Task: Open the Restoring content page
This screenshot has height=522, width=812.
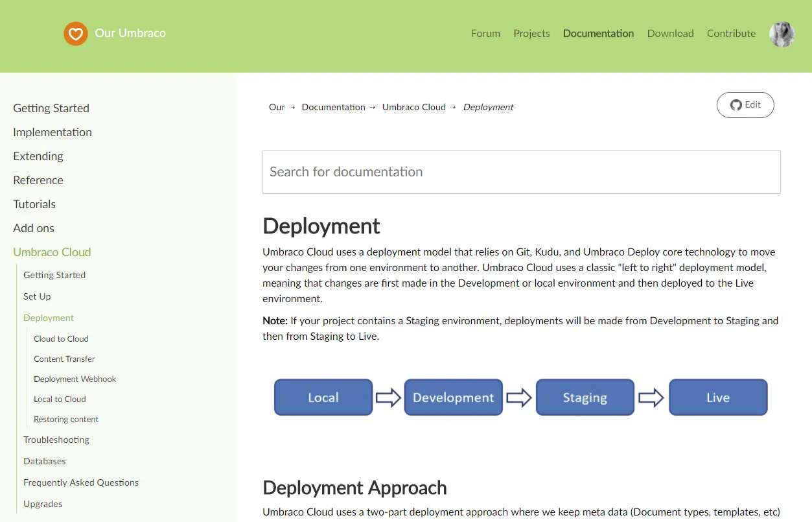Action: point(65,419)
